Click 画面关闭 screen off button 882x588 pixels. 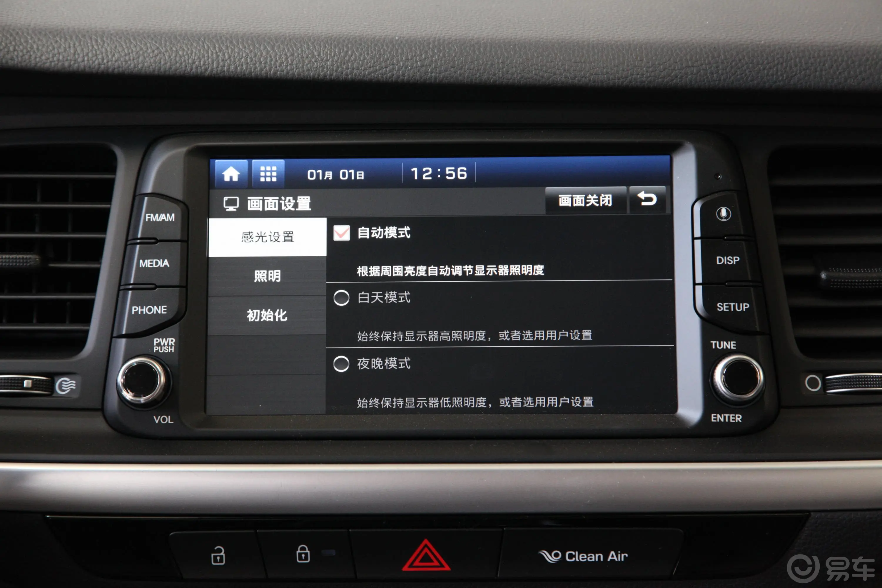(x=575, y=200)
